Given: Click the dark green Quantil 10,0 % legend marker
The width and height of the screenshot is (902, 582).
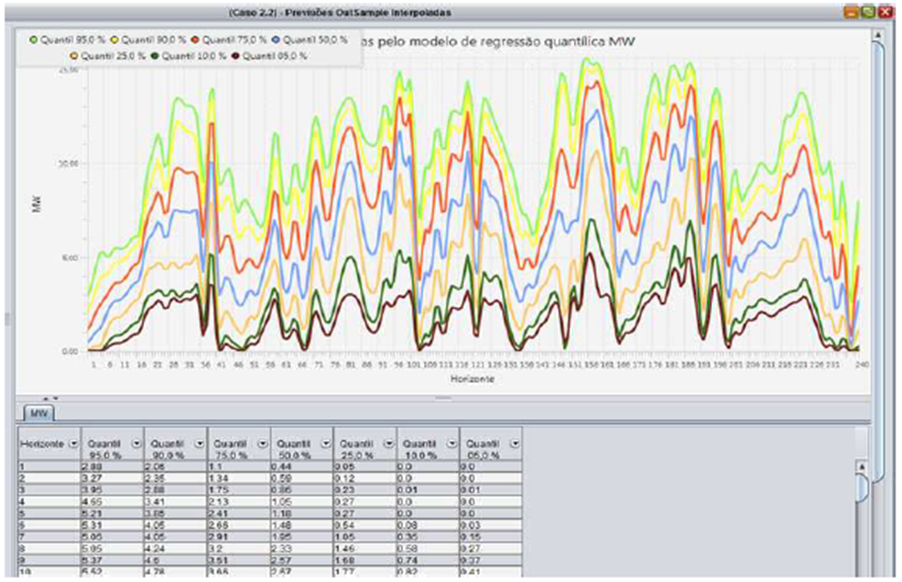Looking at the screenshot, I should 155,56.
